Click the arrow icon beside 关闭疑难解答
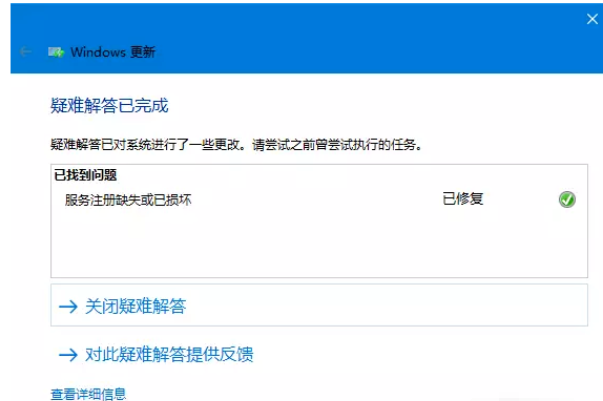Viewport: 603px width, 401px height. coord(68,306)
